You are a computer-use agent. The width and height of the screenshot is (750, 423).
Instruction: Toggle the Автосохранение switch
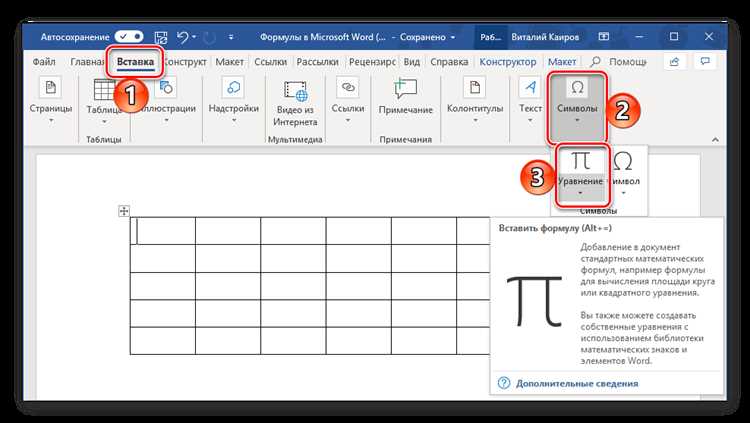[x=129, y=37]
